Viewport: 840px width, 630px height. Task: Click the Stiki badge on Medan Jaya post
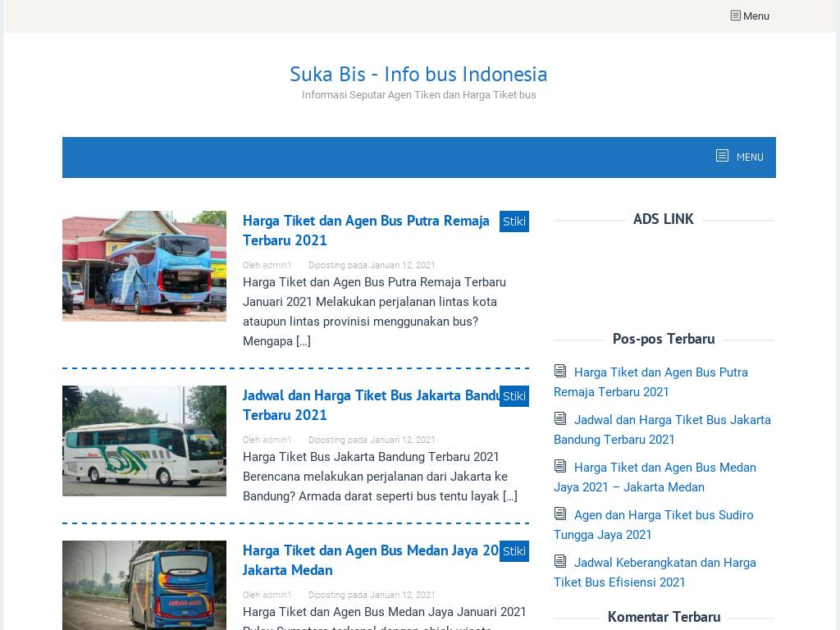pos(514,551)
